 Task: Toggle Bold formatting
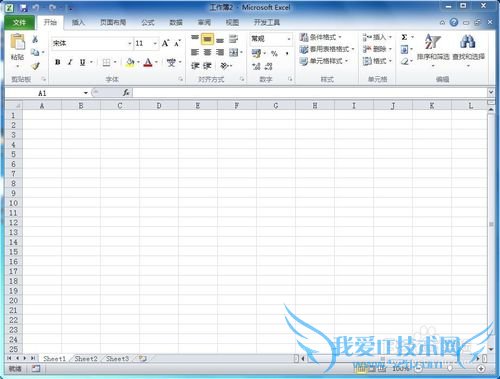[58, 62]
